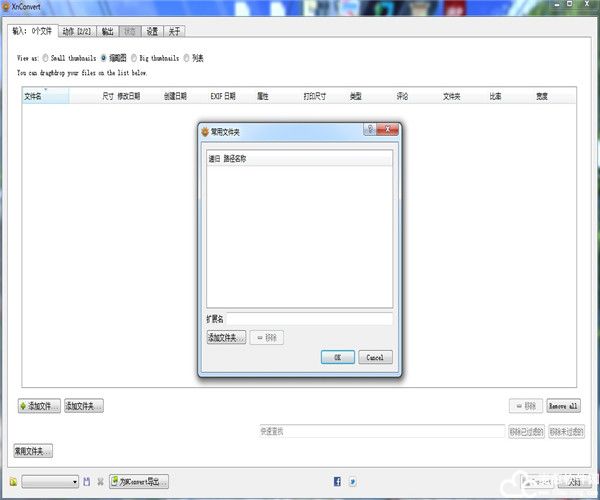Screen dimensions: 600x500
Task: Sort by the 属性 column header
Action: 262,96
